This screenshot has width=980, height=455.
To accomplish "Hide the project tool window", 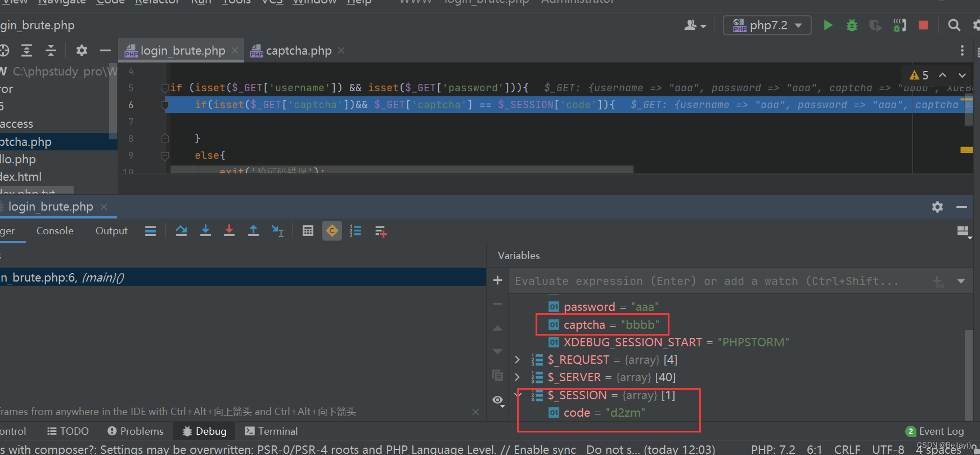I will coord(105,51).
